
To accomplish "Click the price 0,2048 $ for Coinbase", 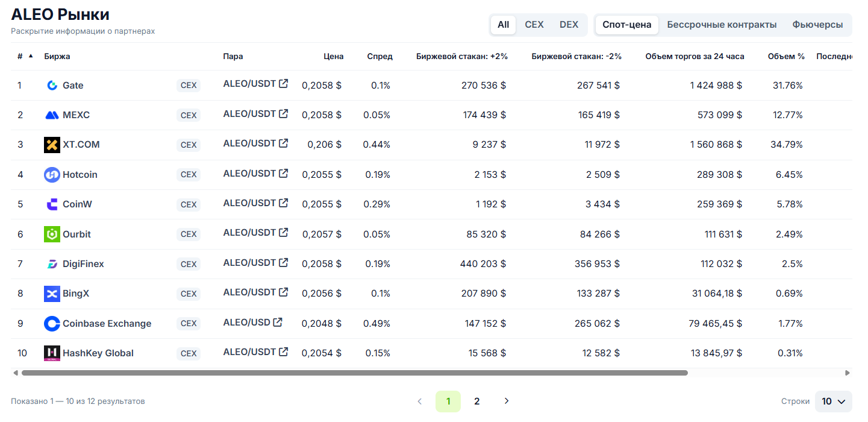I will click(x=322, y=324).
